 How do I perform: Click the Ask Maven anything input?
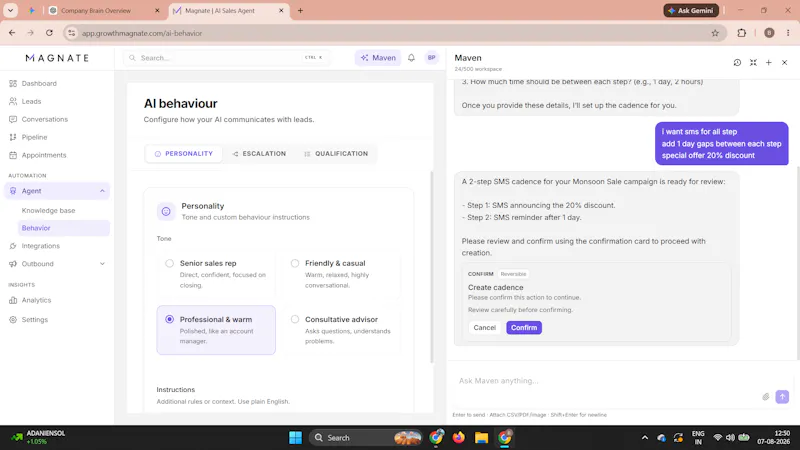click(605, 381)
